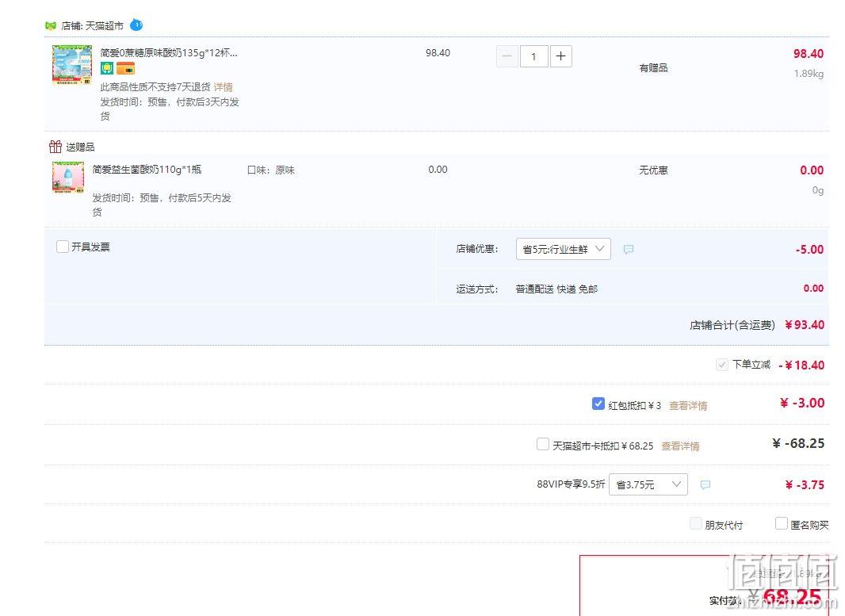Viewport: 845px width, 616px height.
Task: Click the comment icon next to store discount dropdown
Action: (x=629, y=249)
